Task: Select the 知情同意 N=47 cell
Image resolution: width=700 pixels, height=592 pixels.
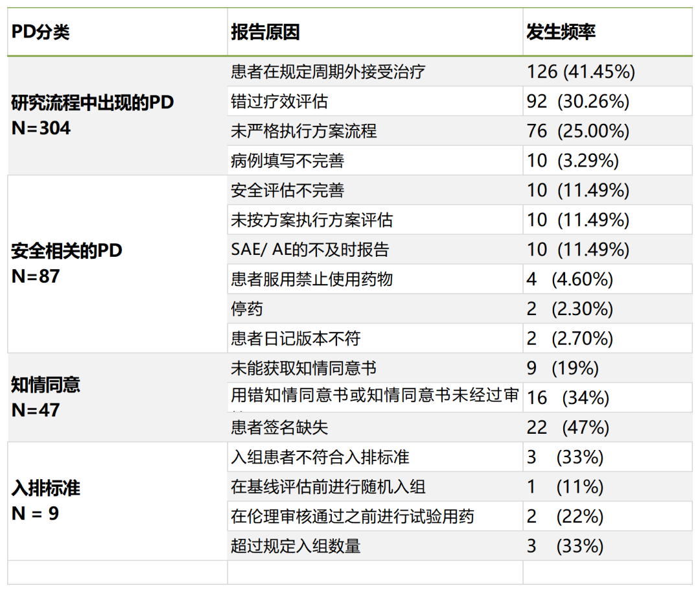Action: (x=45, y=397)
